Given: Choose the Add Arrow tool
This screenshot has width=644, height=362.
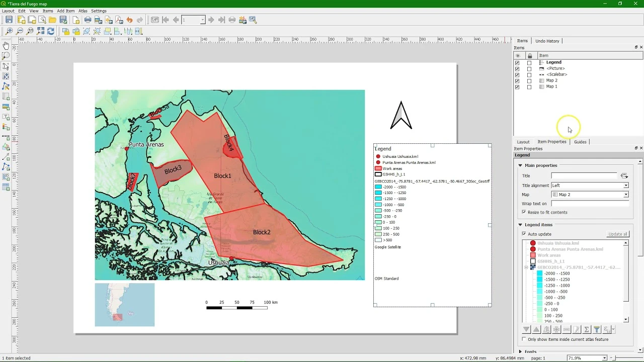Looking at the screenshot, I should (6, 157).
